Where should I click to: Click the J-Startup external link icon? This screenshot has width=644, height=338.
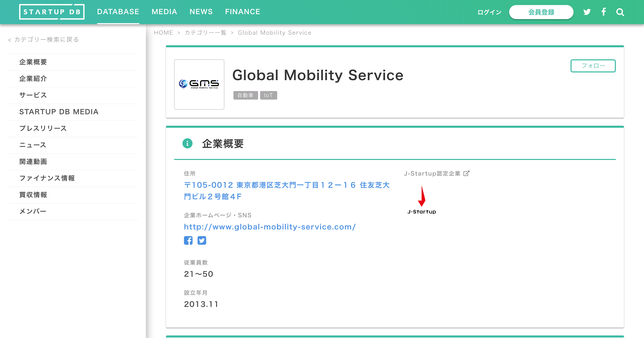pyautogui.click(x=466, y=174)
